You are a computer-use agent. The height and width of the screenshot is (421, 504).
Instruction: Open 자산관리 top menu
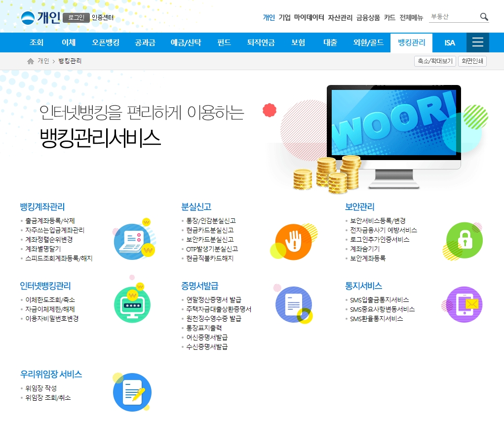click(340, 17)
